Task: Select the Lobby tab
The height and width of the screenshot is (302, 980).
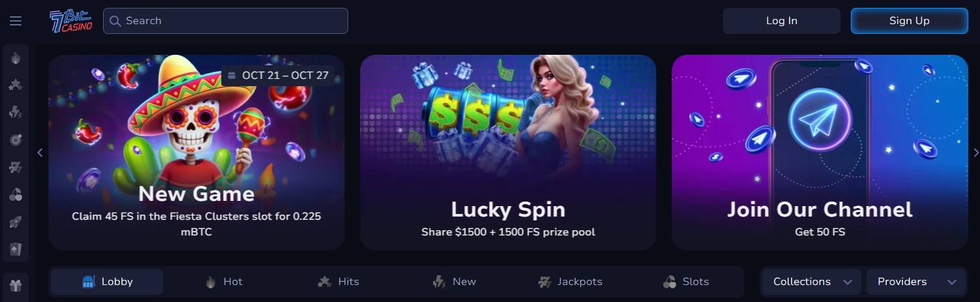Action: (x=107, y=282)
